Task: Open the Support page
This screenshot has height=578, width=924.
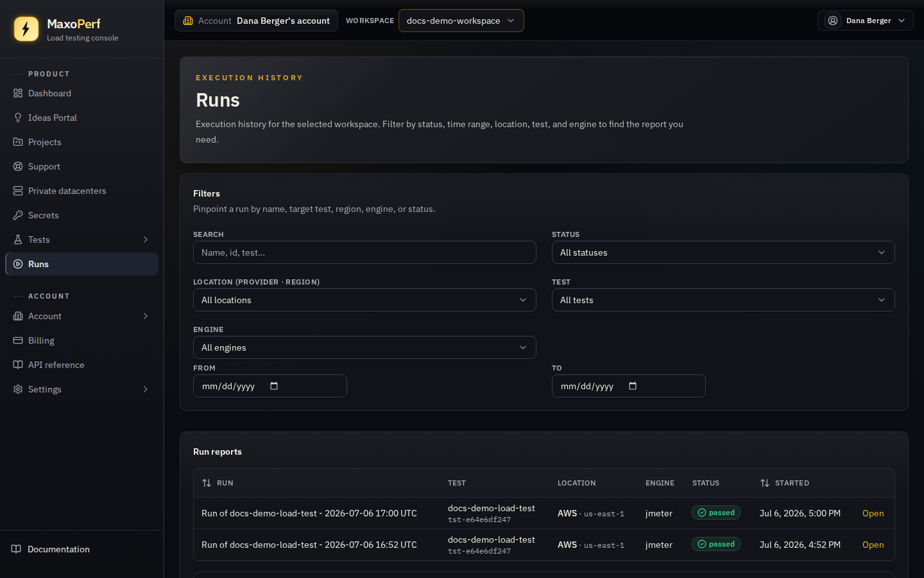Action: pos(81,166)
